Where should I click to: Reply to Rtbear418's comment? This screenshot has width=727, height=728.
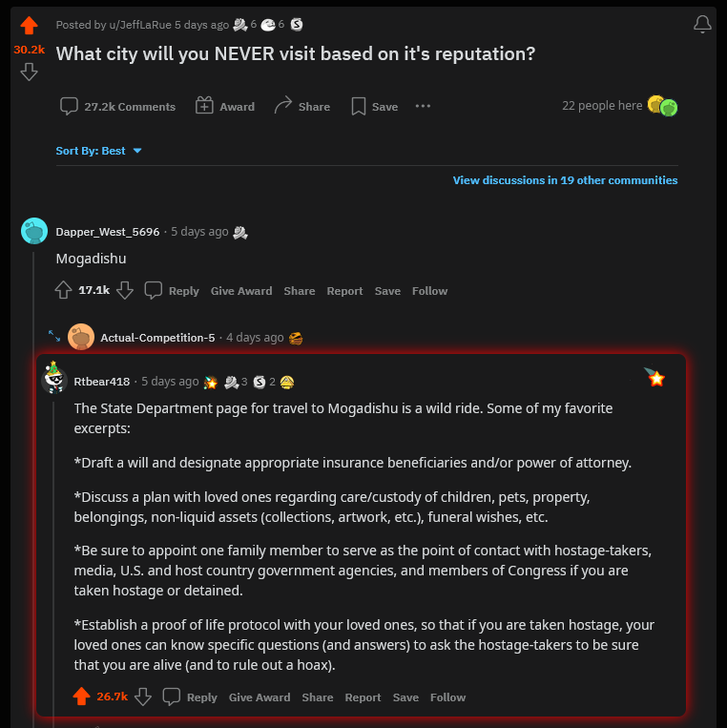point(191,697)
